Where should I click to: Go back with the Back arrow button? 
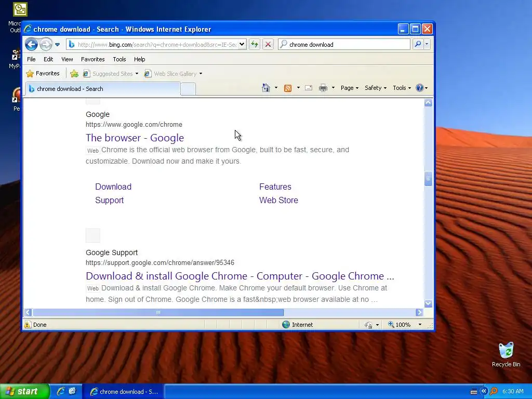coord(31,44)
